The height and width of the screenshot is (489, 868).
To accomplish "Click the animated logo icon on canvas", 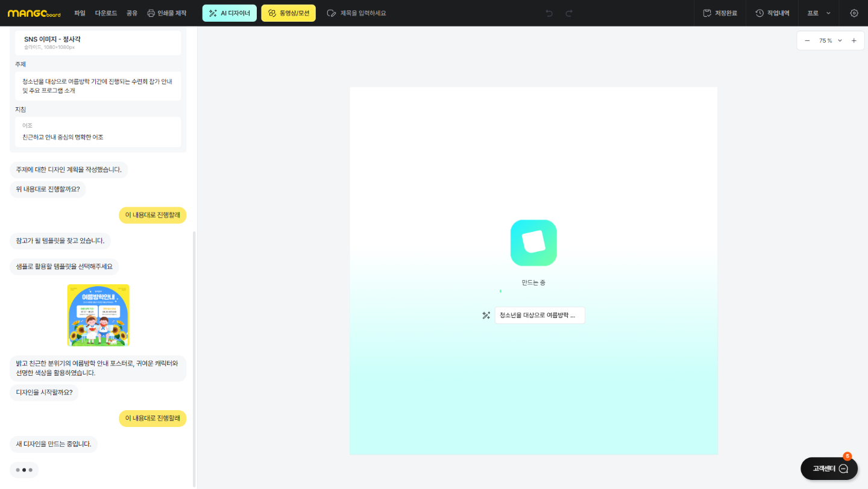I will [533, 243].
